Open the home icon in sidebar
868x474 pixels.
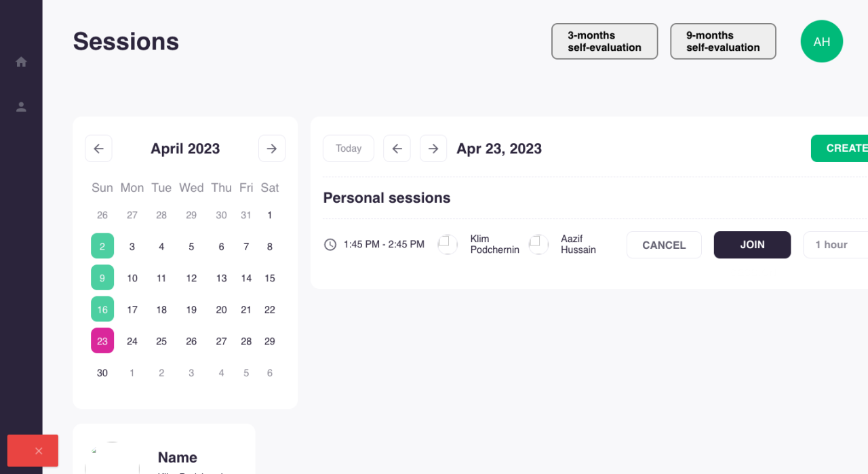pos(21,62)
